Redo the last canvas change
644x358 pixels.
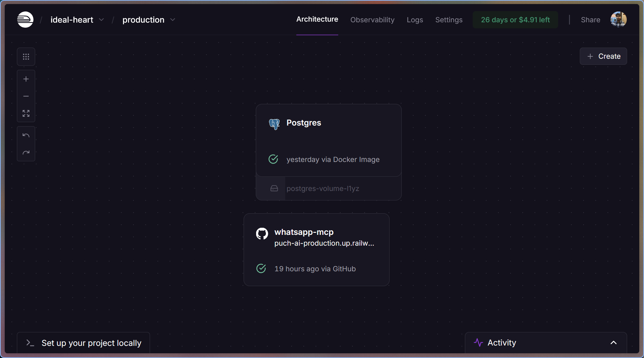point(26,153)
